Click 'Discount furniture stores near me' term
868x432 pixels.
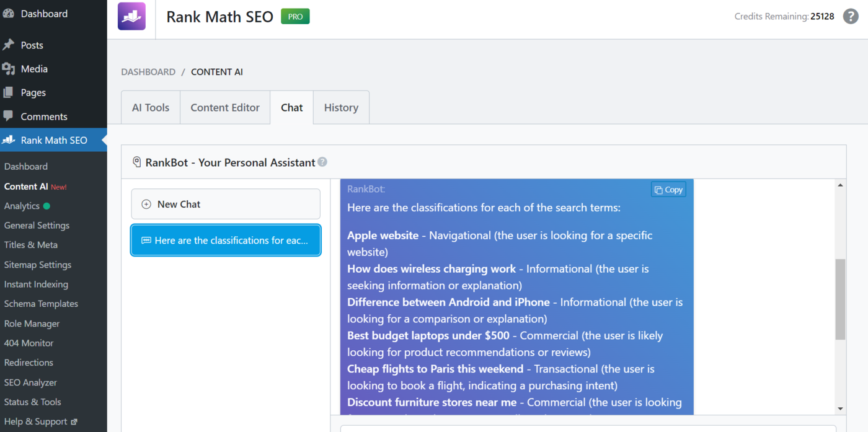[x=432, y=403]
